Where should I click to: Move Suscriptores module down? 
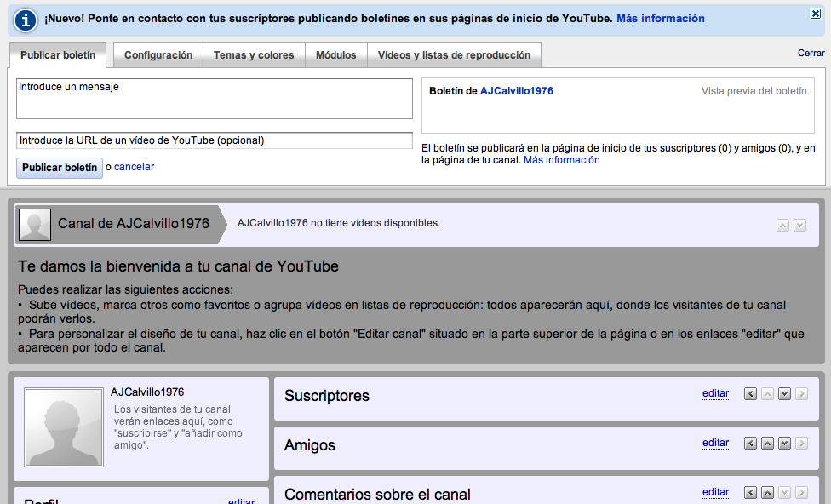tap(784, 394)
